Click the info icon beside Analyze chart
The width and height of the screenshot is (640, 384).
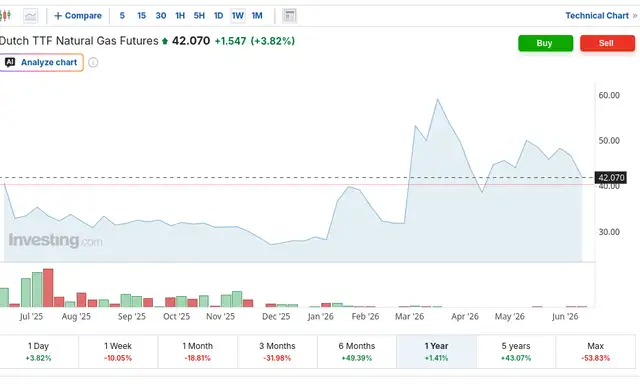(x=93, y=62)
